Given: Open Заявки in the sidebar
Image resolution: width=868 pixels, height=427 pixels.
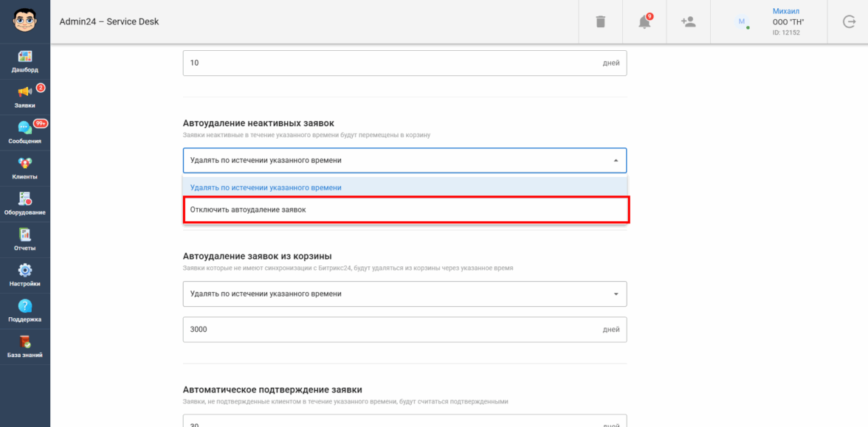Looking at the screenshot, I should [x=25, y=93].
